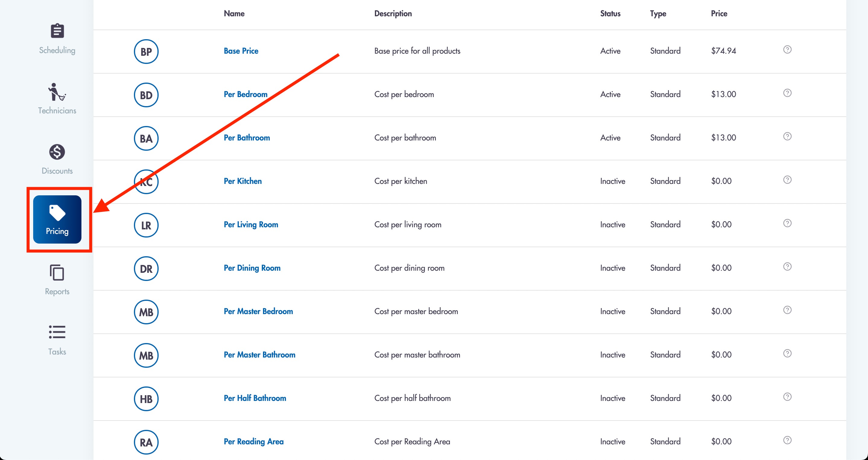Click the BP circle icon
The height and width of the screenshot is (460, 868).
[146, 52]
